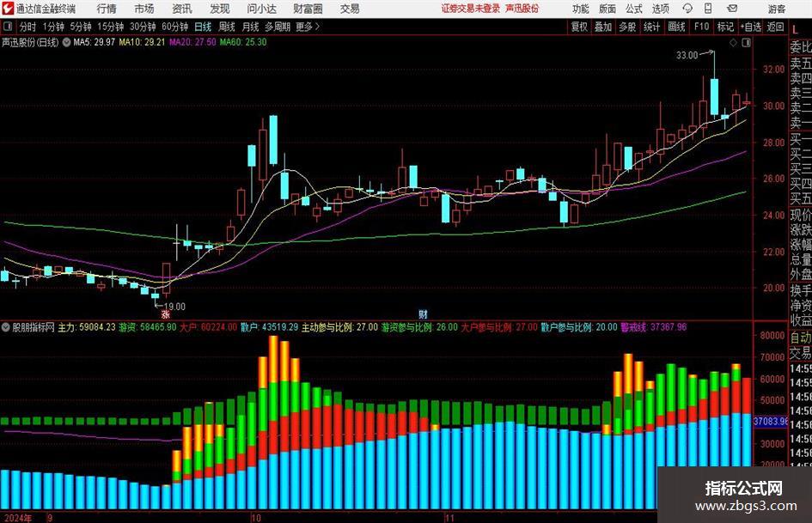Click the diamond icon at chart top-right
This screenshot has height=523, width=812.
pos(733,43)
